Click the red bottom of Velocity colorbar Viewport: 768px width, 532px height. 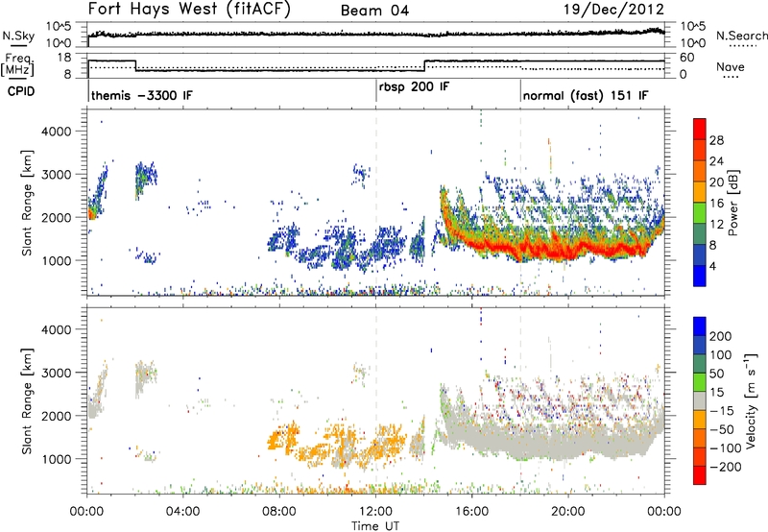(700, 475)
